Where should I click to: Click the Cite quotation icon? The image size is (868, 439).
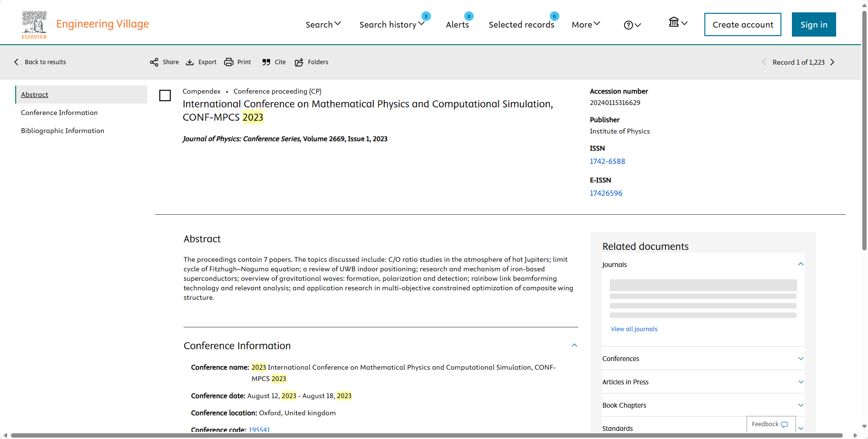tap(266, 62)
